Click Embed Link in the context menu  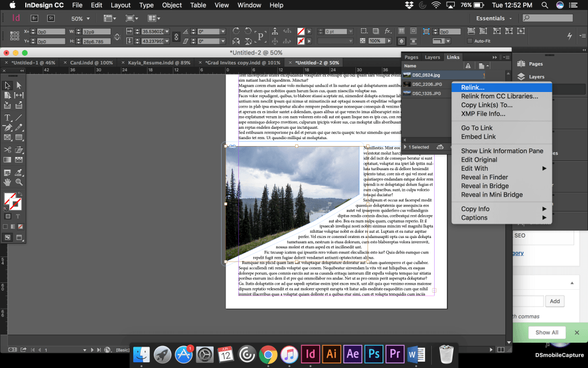click(478, 137)
